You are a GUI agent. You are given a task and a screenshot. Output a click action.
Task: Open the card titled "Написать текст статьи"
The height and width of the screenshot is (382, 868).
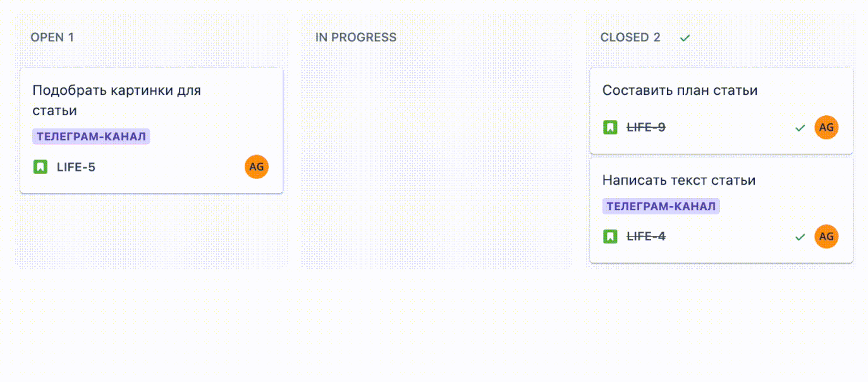click(679, 180)
